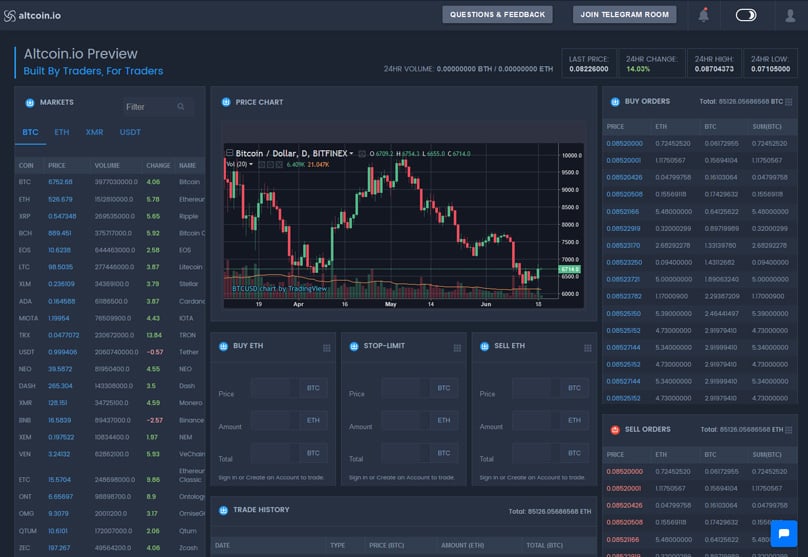Open the Buy ETH grid options icon

[327, 348]
